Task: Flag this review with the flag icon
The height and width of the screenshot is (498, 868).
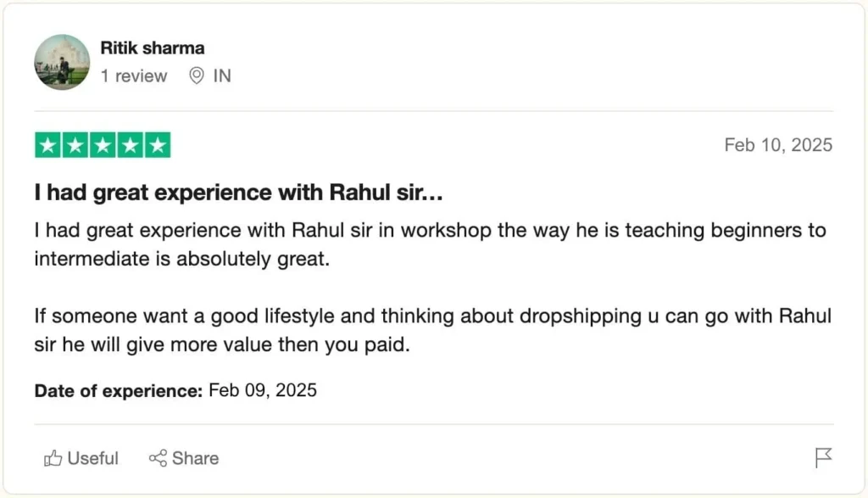Action: pos(823,458)
